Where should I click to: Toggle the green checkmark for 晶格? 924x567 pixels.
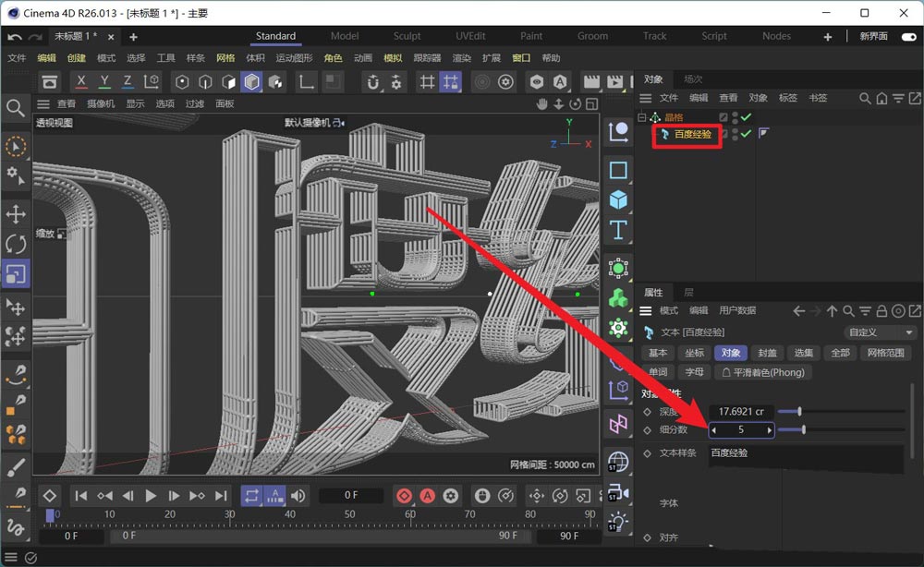(x=746, y=117)
